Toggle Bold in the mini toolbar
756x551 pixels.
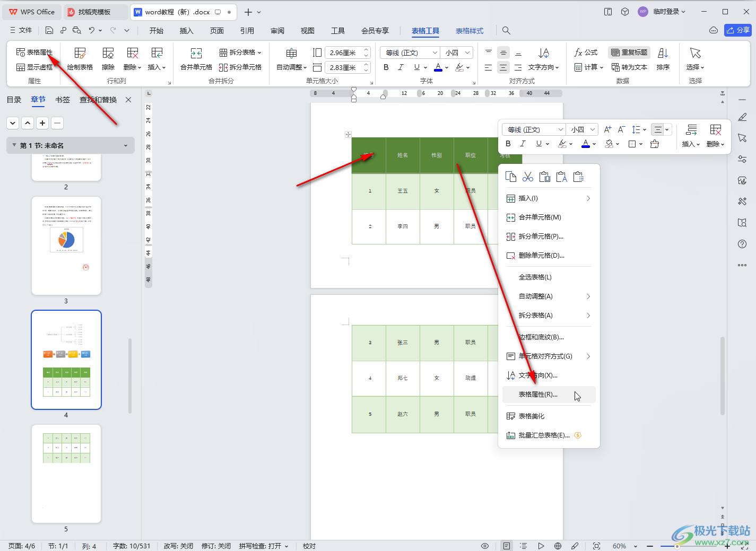pos(508,144)
